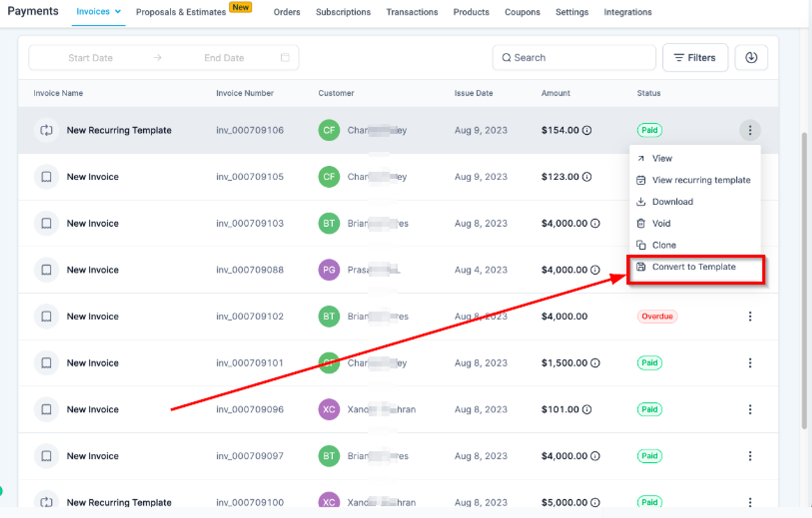Switch to the Subscriptions tab

343,12
